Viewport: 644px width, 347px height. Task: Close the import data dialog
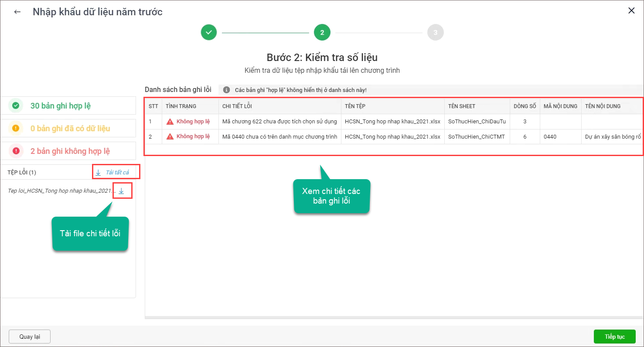pos(631,11)
